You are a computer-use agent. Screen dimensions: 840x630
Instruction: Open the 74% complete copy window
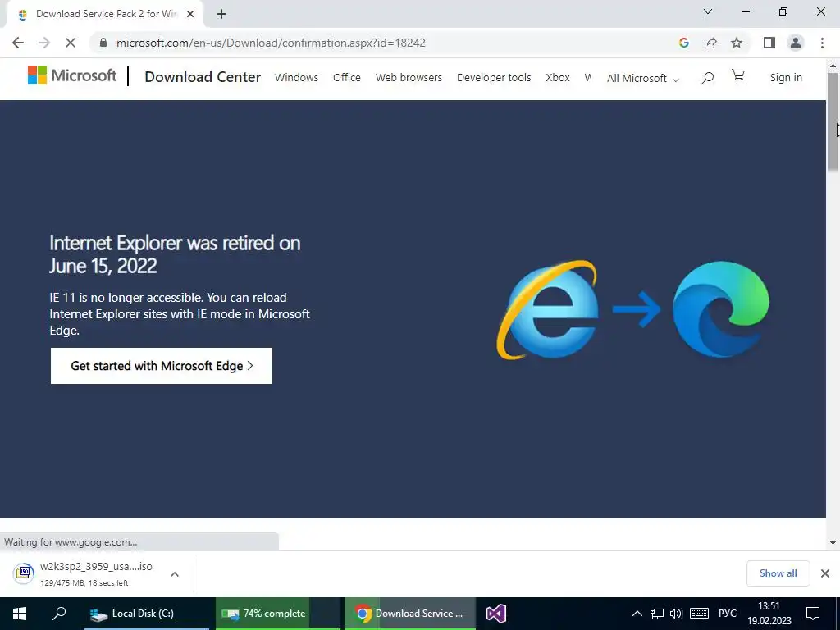tap(277, 614)
